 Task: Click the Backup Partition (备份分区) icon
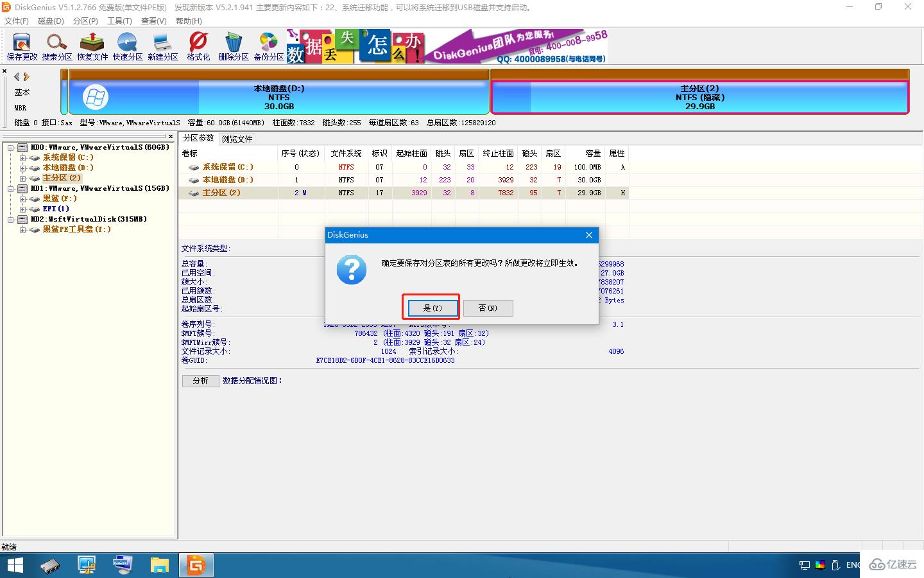(x=269, y=47)
